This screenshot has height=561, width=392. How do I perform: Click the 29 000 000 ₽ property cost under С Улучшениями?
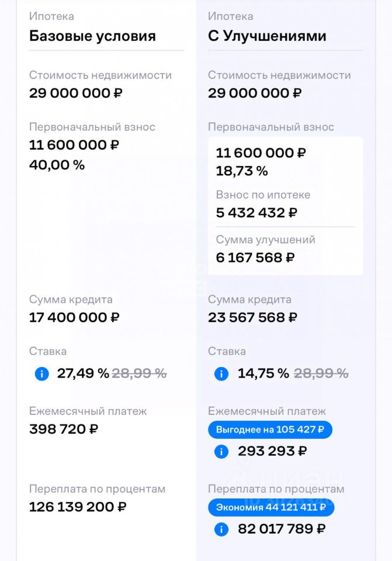[x=255, y=93]
